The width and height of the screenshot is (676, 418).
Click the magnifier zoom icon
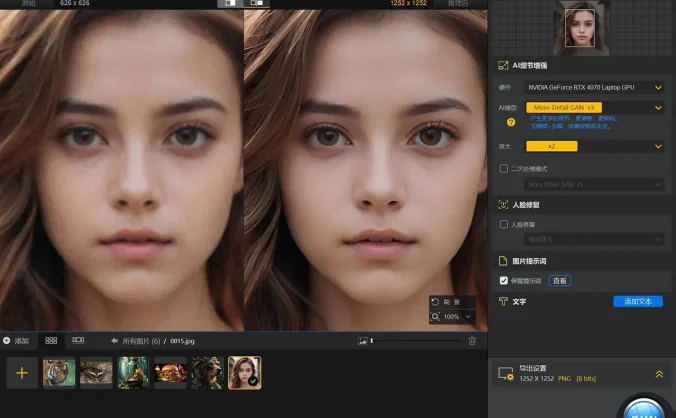[435, 317]
